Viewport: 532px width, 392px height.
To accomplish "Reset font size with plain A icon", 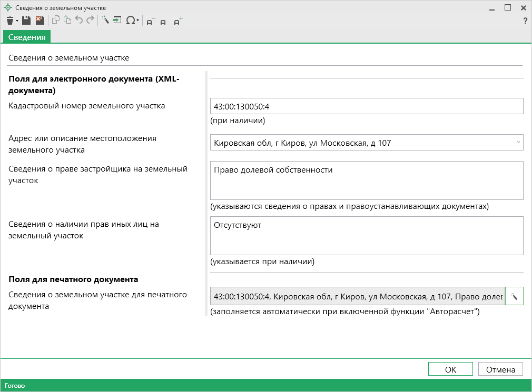I will click(163, 22).
